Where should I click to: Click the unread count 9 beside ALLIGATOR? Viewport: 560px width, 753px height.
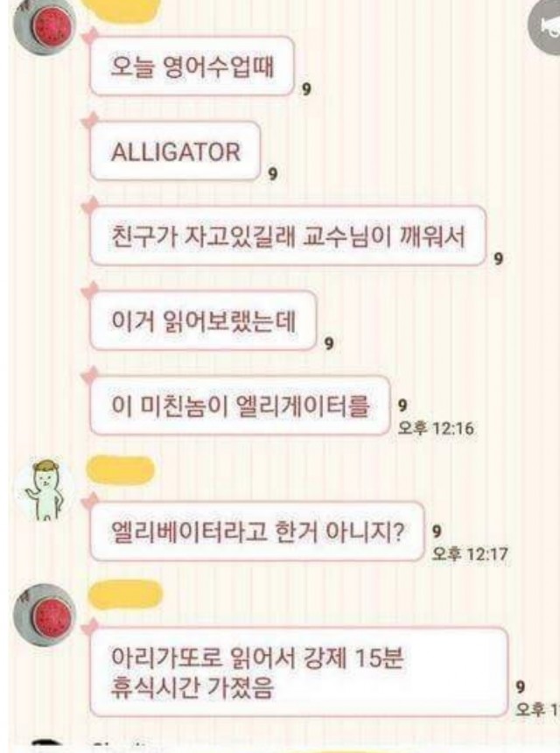[x=272, y=174]
